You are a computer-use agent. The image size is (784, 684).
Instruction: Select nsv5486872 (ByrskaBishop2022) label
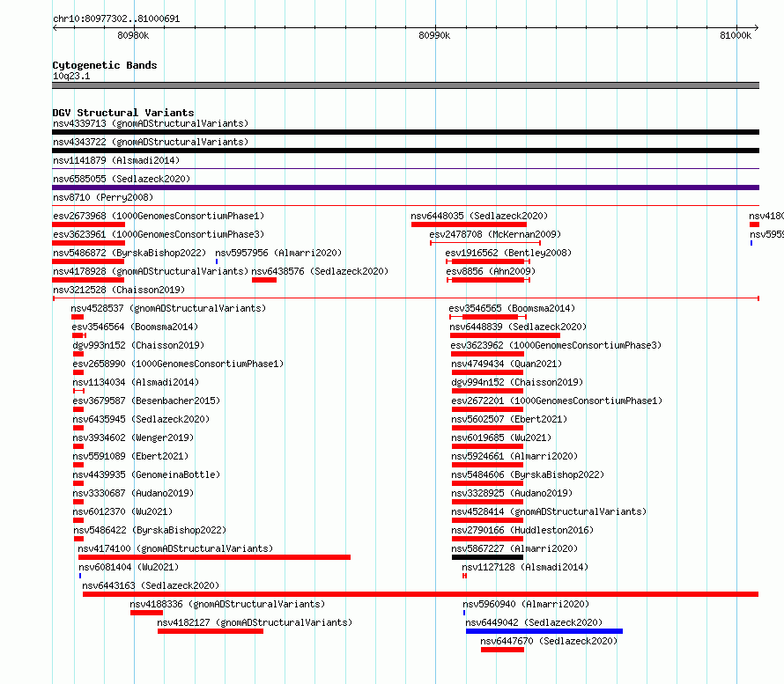tap(129, 253)
